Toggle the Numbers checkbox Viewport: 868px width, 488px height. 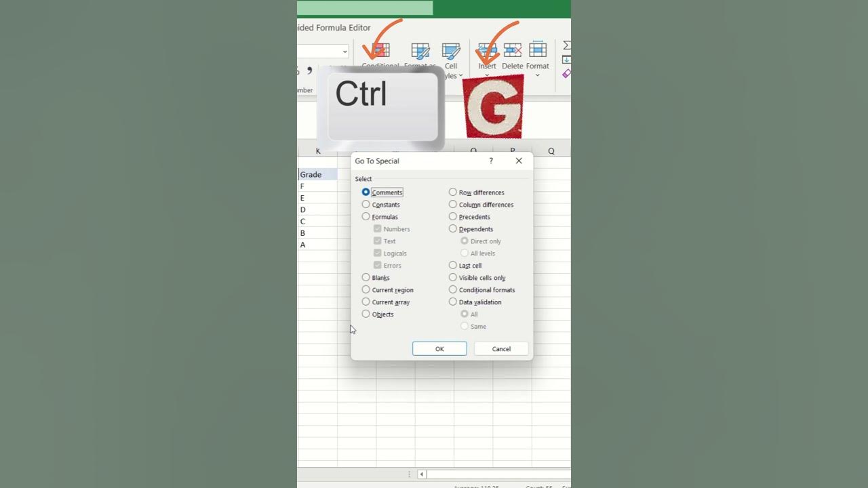pyautogui.click(x=378, y=229)
